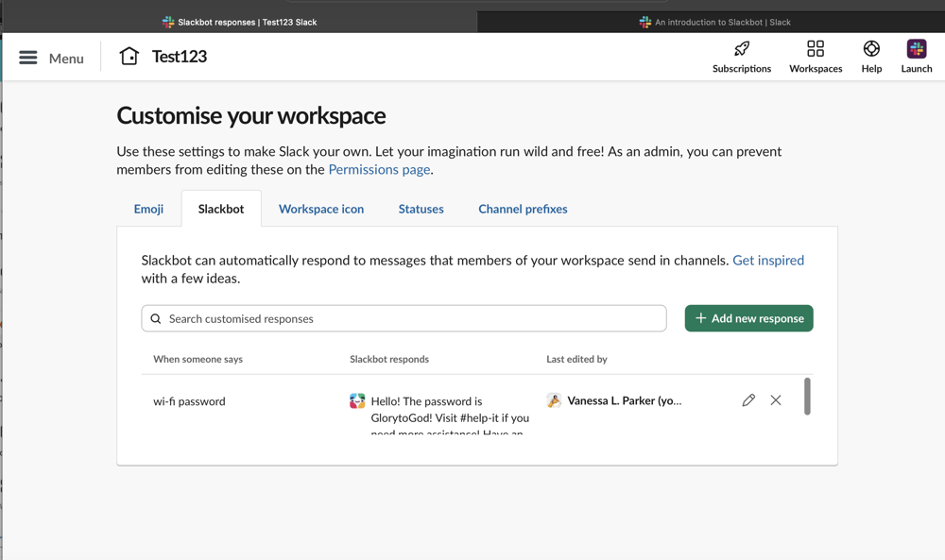Launch Slack via the Launch icon
945x560 pixels.
[916, 48]
